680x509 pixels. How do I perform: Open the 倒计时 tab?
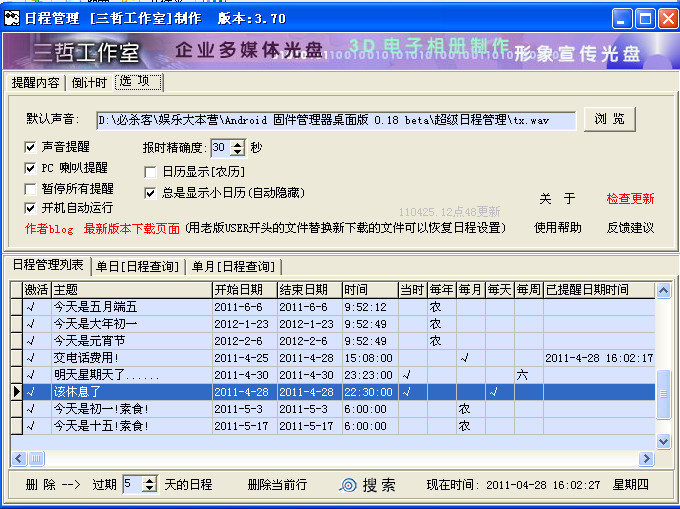pos(90,82)
